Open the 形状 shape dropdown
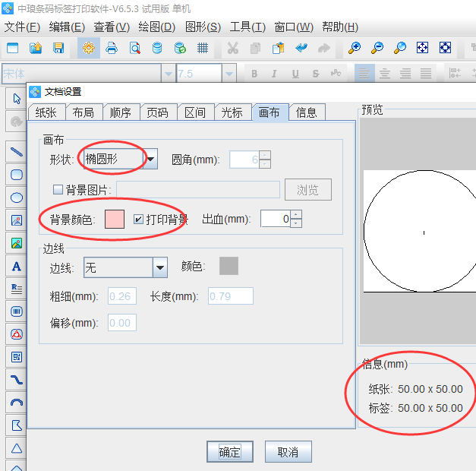 point(151,160)
